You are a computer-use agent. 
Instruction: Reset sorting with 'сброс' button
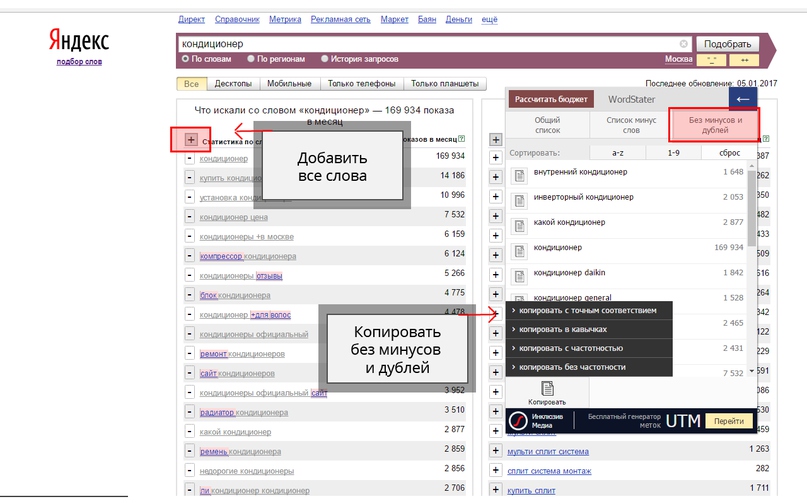pos(729,153)
